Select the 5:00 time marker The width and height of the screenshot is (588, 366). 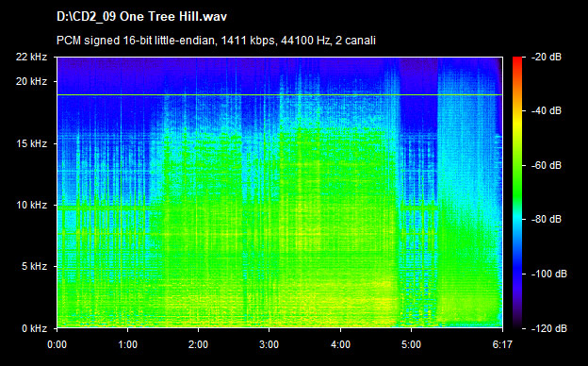pos(411,344)
